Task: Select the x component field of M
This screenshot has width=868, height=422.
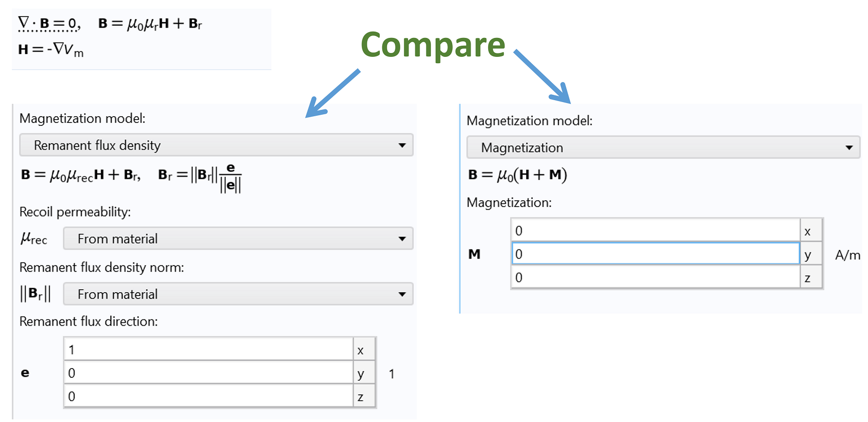Action: [655, 230]
